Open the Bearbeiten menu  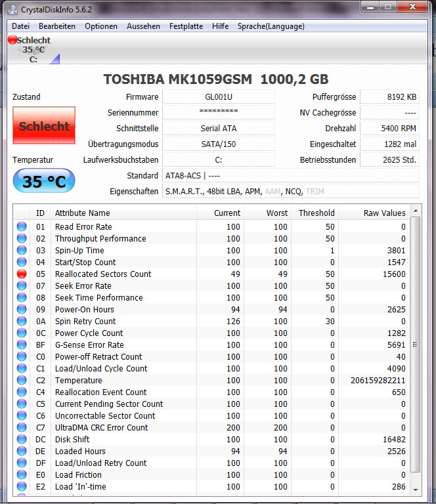57,26
